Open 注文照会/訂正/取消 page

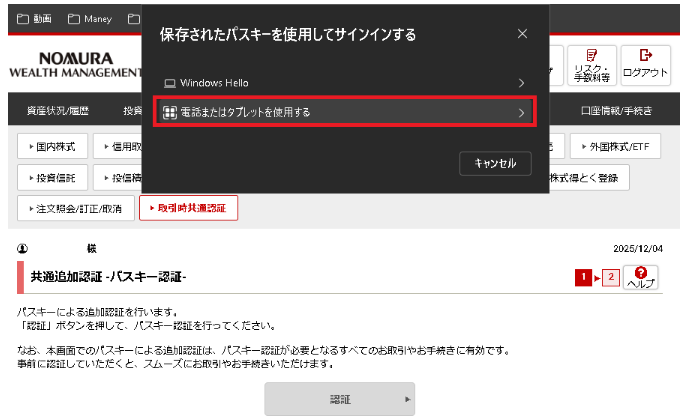pyautogui.click(x=74, y=208)
